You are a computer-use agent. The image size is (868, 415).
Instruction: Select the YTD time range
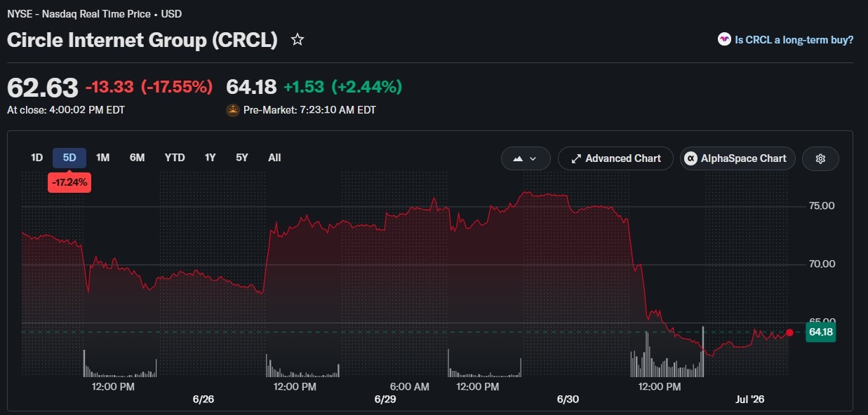coord(175,158)
